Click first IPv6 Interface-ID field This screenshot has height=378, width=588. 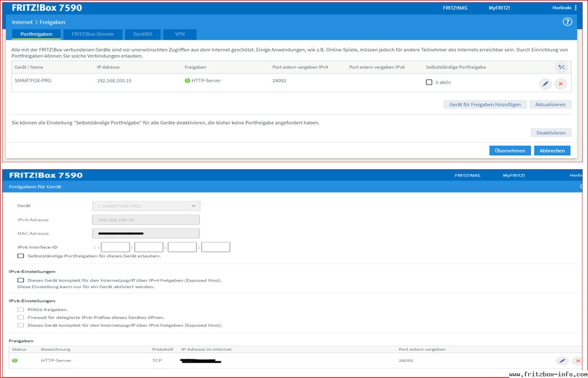click(x=116, y=247)
